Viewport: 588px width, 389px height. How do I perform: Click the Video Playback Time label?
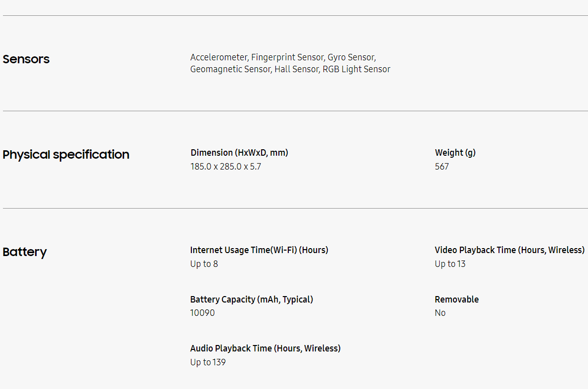tap(509, 250)
